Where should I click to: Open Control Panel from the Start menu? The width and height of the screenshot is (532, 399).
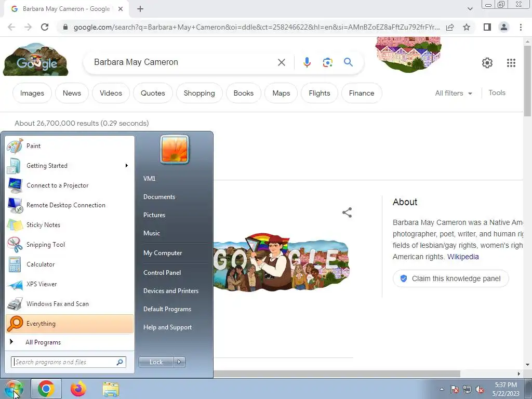tap(162, 272)
